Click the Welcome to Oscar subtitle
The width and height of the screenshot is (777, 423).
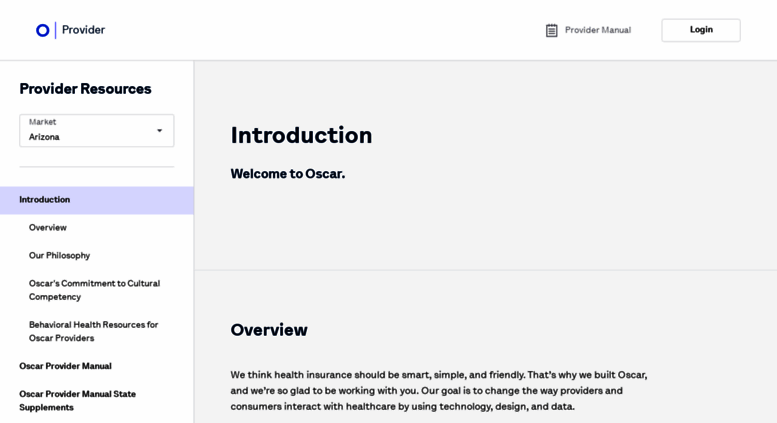[287, 174]
